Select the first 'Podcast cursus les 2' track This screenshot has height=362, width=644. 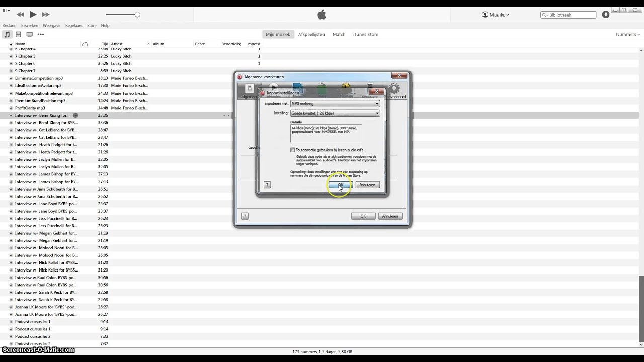coord(33,336)
